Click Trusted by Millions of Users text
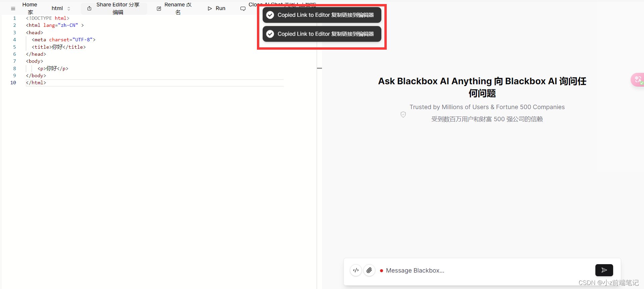Viewport: 644px width, 289px height. (x=487, y=107)
